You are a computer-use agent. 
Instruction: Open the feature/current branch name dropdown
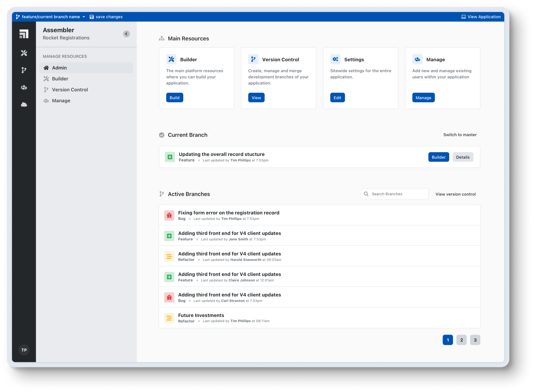tap(51, 17)
